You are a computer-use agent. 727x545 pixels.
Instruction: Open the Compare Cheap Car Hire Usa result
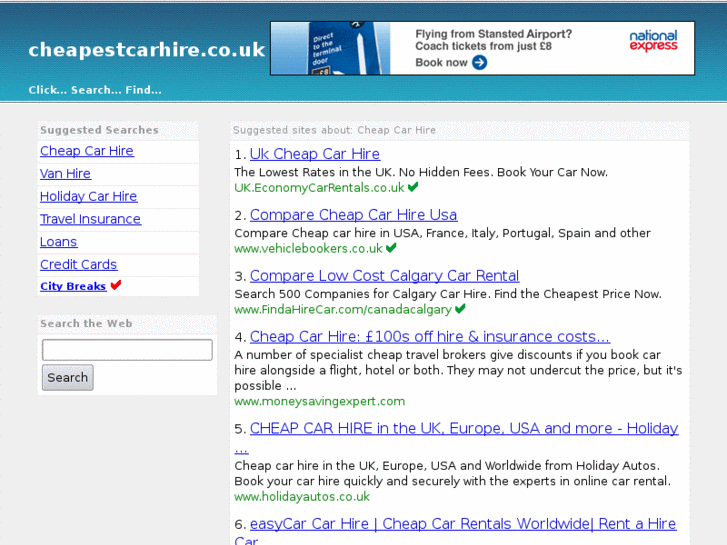tap(353, 215)
